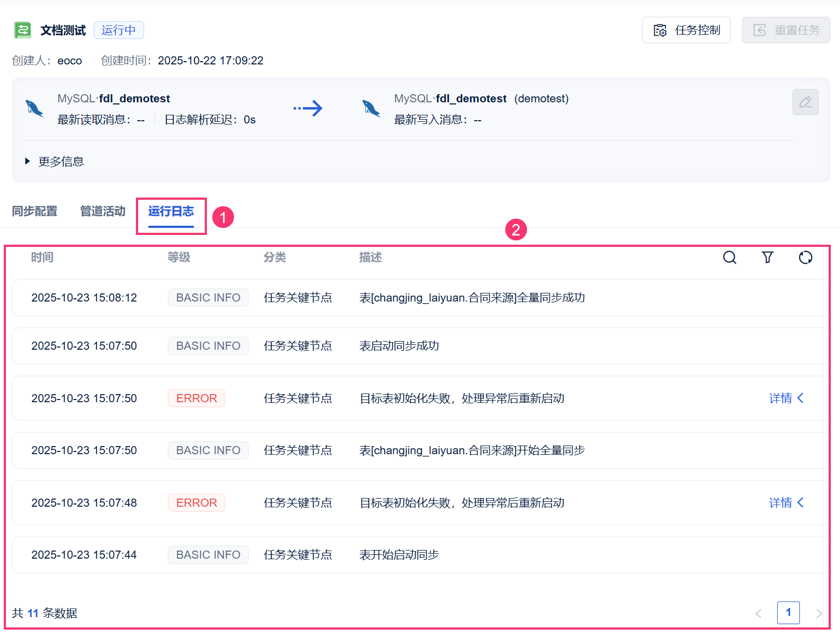The height and width of the screenshot is (635, 840).
Task: Click the ERROR tag in the 15:07:48 row
Action: point(197,503)
